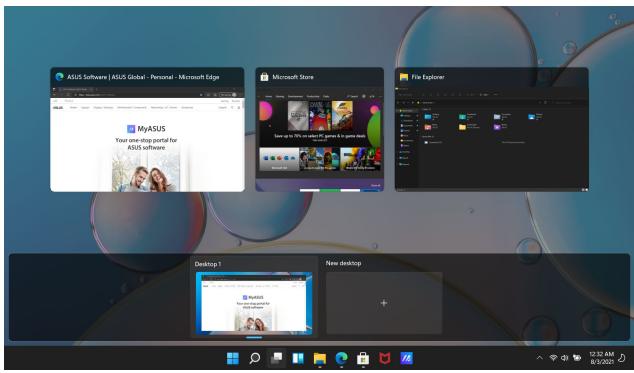Screen dimensions: 634x373
Task: Toggle the Task View taskbar button
Action: pos(277,358)
